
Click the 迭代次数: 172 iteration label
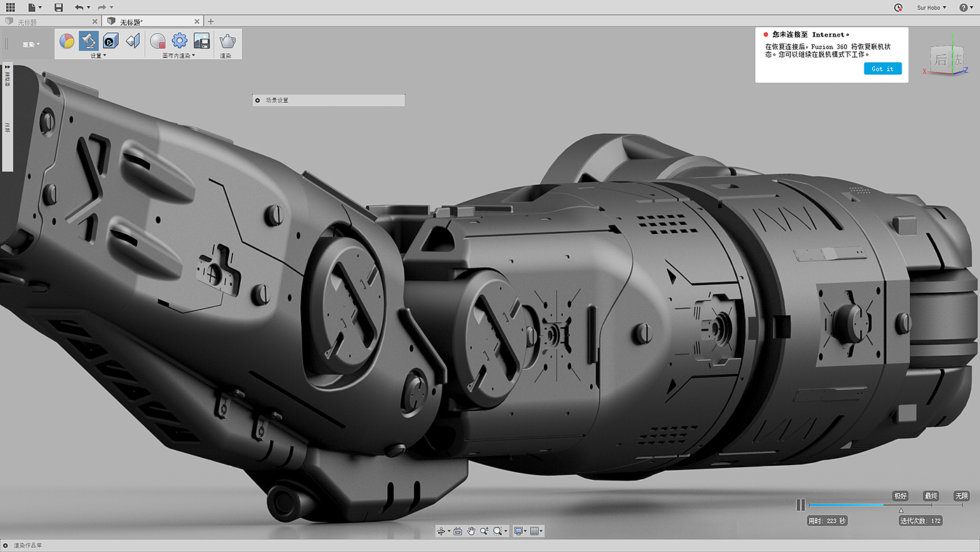(920, 520)
